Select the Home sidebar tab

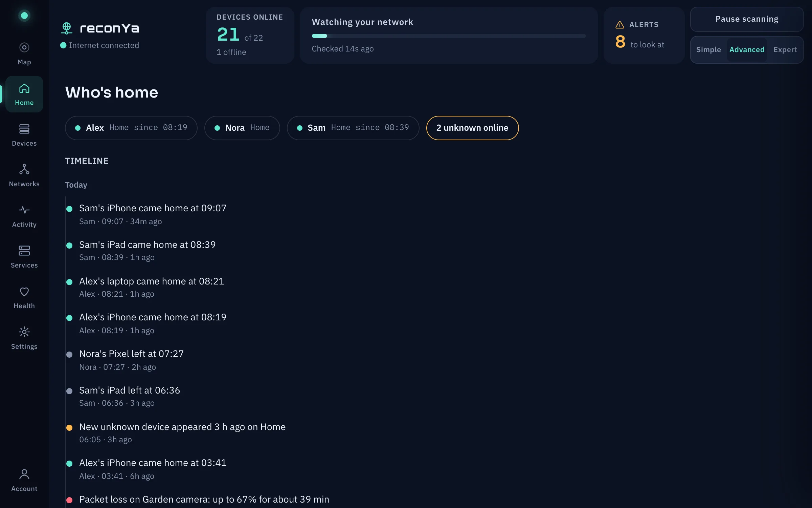coord(24,94)
